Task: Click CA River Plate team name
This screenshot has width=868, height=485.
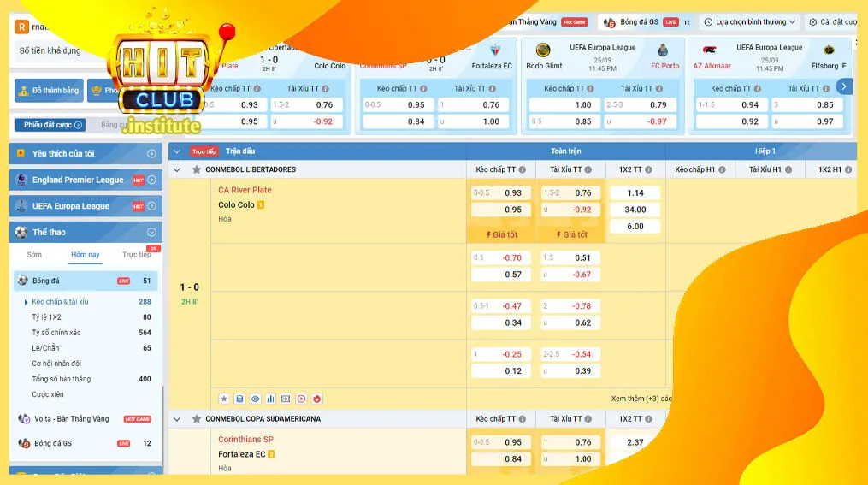Action: click(x=245, y=190)
